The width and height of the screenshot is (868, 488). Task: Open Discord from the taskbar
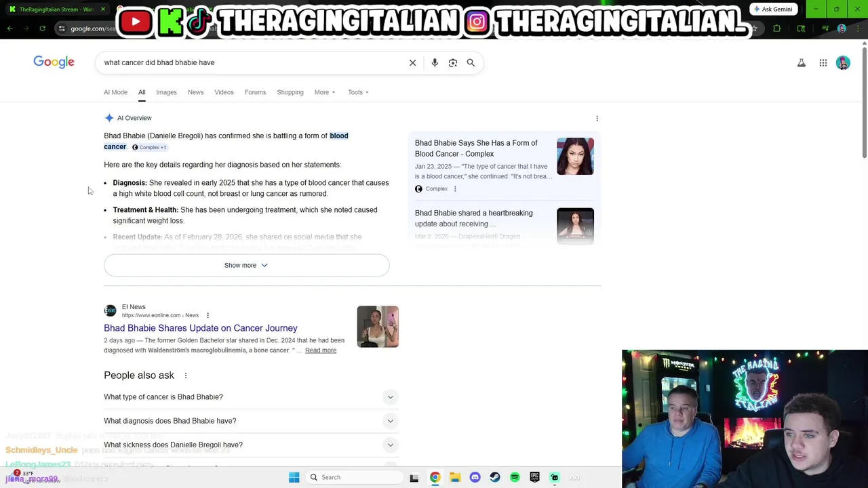pyautogui.click(x=475, y=477)
